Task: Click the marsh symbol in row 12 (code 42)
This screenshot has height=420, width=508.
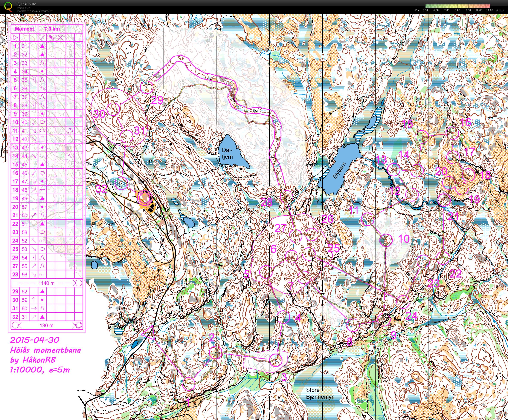Action: pos(42,139)
